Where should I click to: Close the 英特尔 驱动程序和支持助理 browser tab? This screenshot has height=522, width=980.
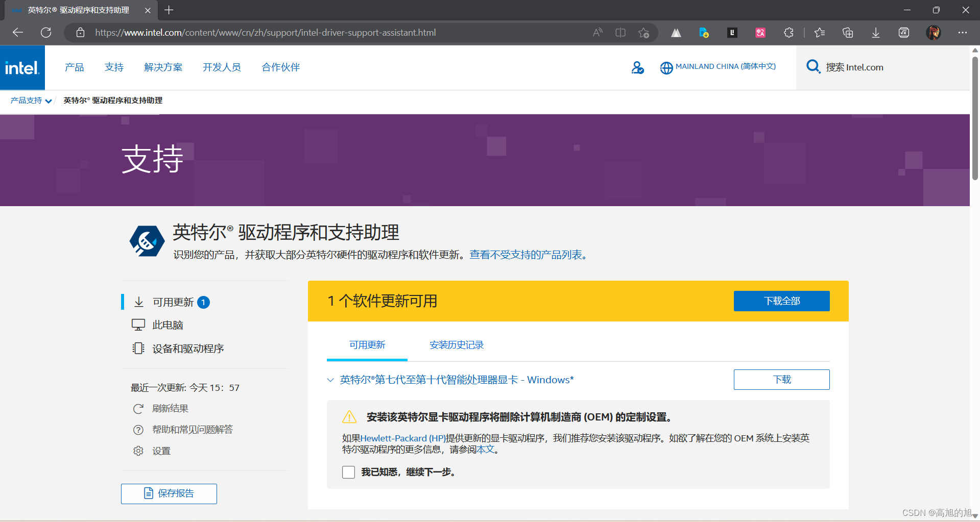point(148,10)
